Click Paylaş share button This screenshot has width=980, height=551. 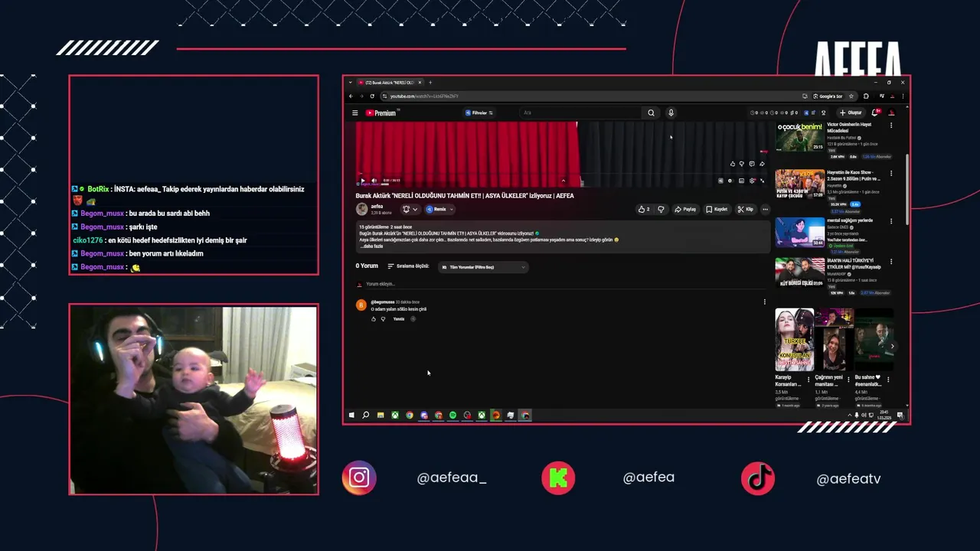point(685,209)
